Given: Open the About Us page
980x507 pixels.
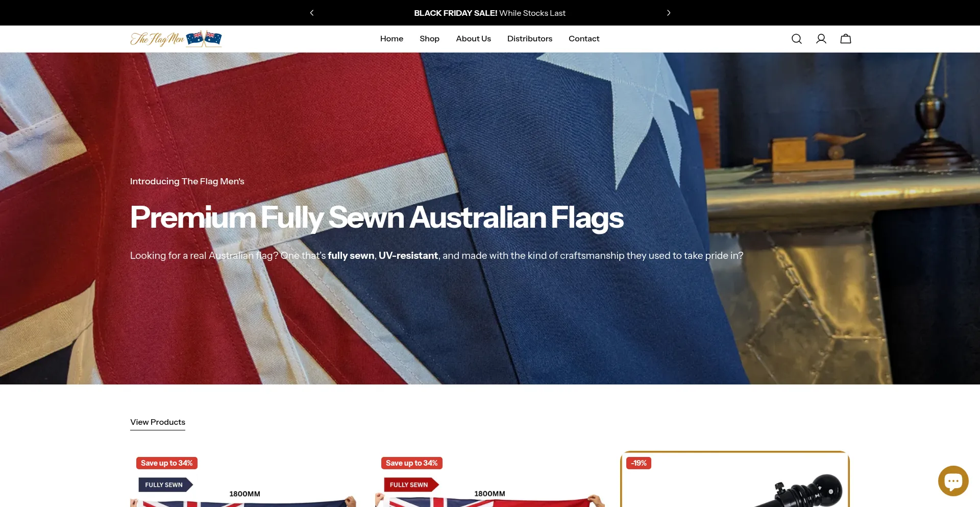Looking at the screenshot, I should click(x=473, y=39).
